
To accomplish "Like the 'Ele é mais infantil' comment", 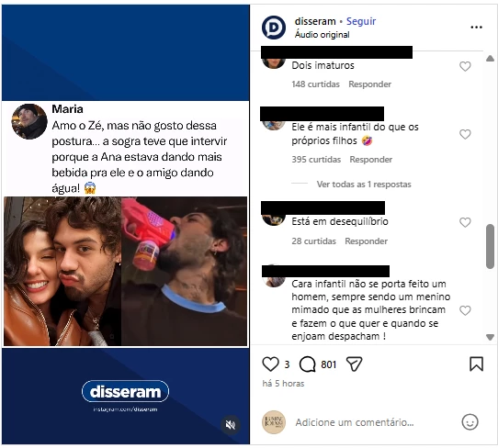I will point(465,134).
